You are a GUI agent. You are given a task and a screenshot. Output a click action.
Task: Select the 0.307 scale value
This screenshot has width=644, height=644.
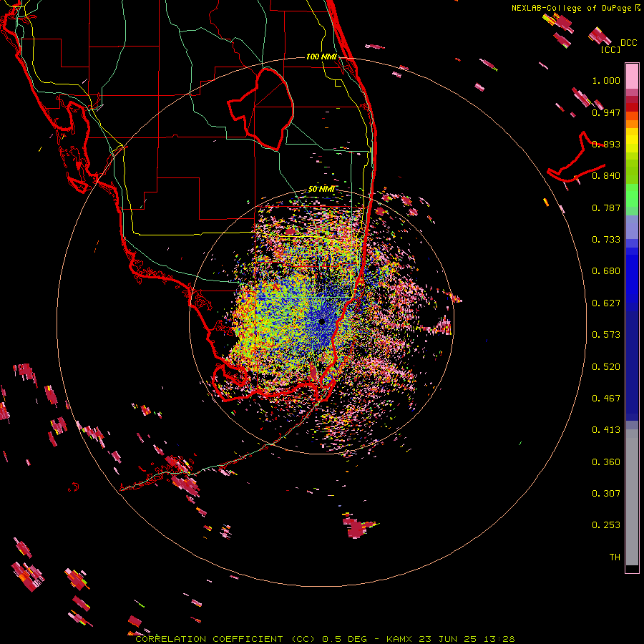[606, 494]
